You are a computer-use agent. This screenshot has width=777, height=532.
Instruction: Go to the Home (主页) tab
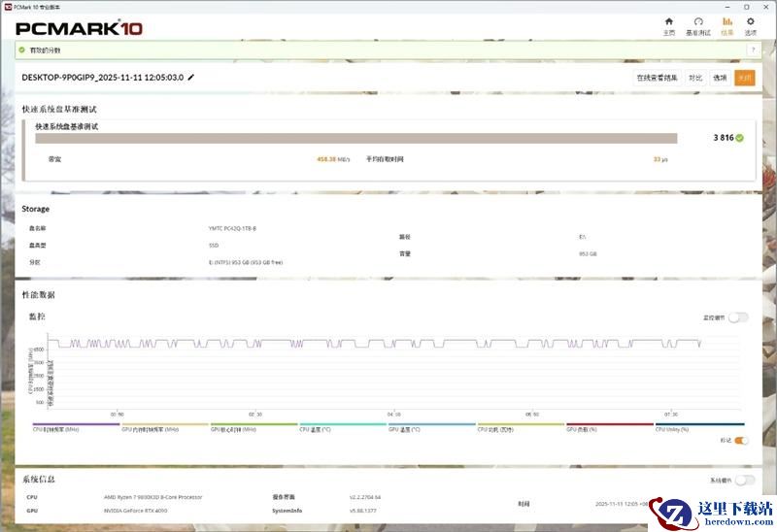tap(669, 26)
